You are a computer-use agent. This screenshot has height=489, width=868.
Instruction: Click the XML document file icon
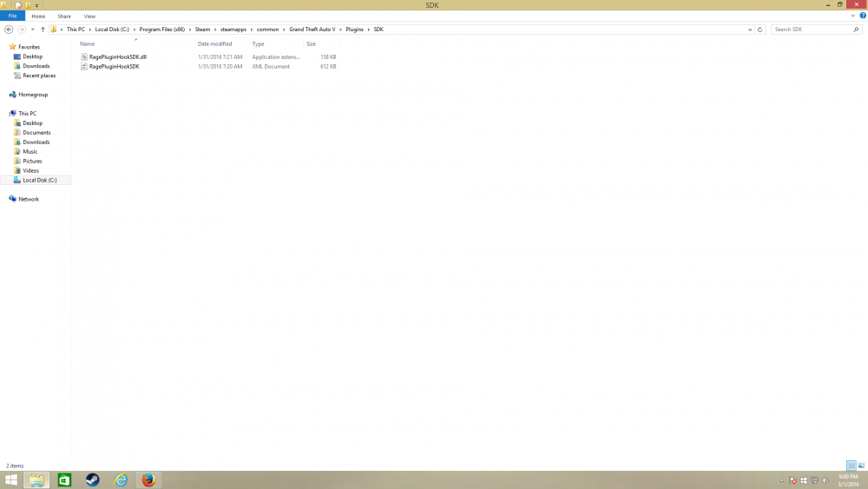click(x=84, y=67)
